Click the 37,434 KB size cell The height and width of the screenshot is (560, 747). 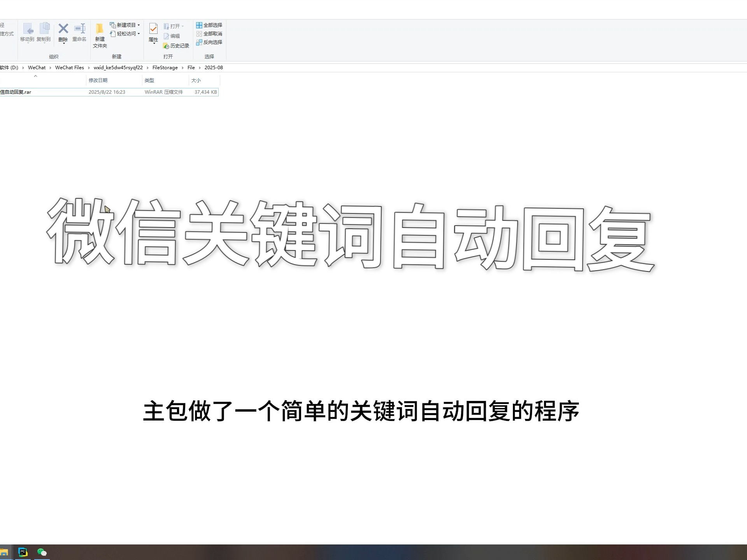point(206,92)
